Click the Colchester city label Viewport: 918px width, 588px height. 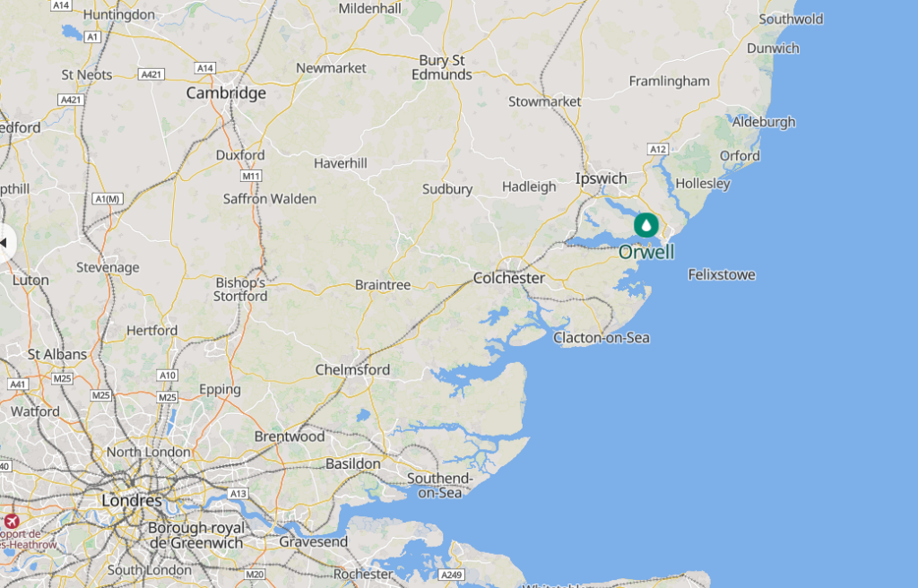click(x=509, y=278)
